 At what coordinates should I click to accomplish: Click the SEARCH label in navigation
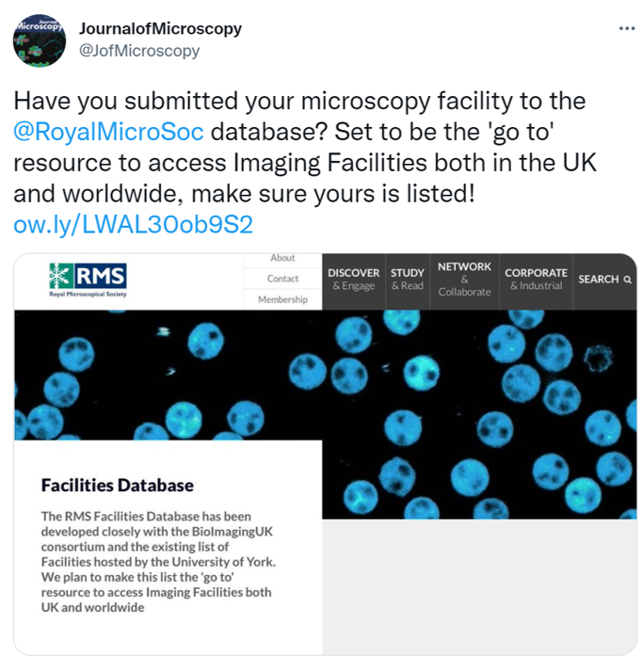(x=598, y=279)
